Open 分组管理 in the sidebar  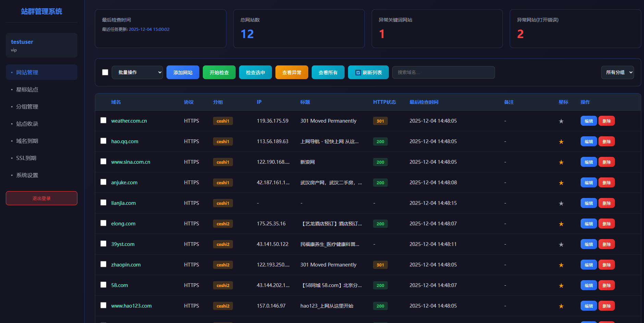27,107
